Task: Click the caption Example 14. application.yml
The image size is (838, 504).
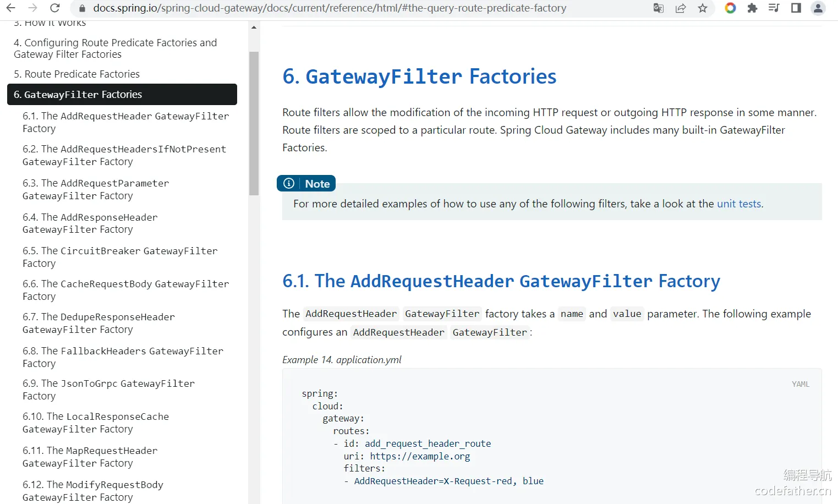Action: (342, 359)
